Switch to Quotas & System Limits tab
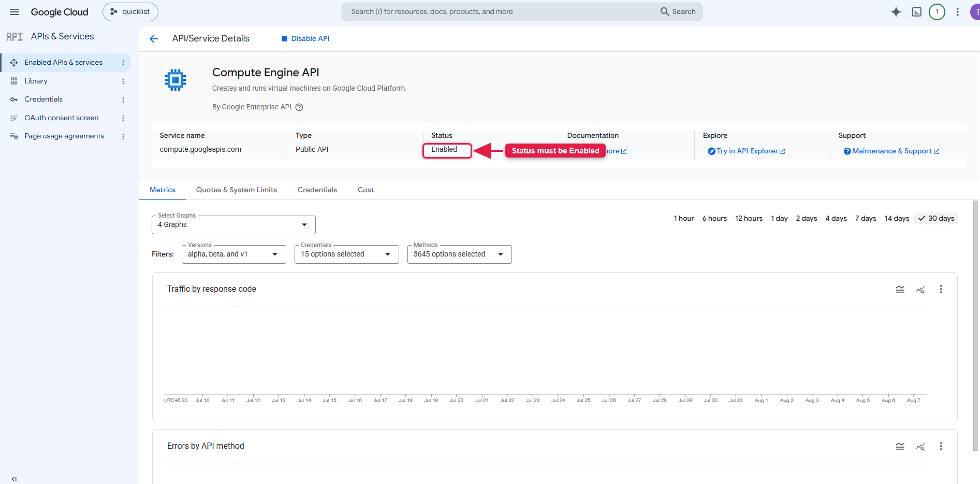 (x=237, y=190)
